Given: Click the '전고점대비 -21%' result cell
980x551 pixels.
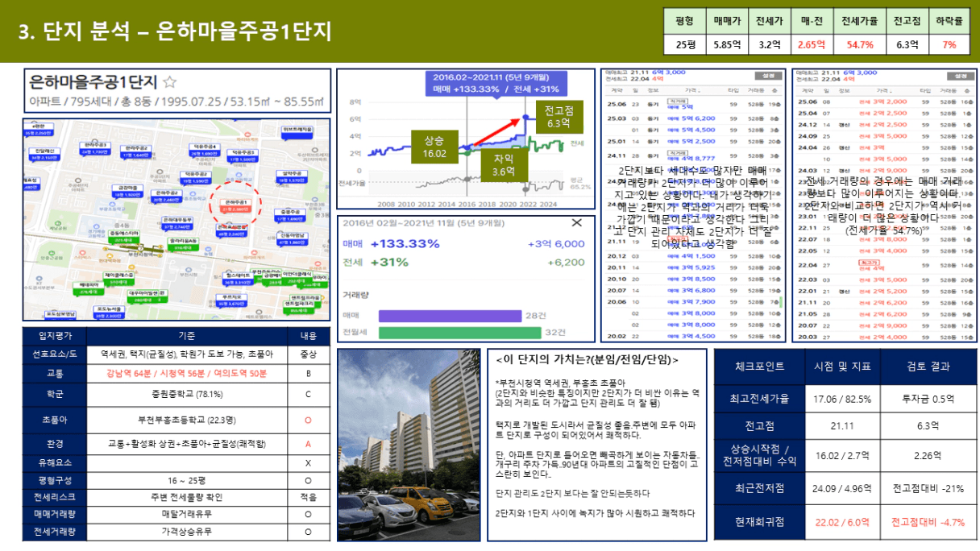Looking at the screenshot, I should point(928,488).
